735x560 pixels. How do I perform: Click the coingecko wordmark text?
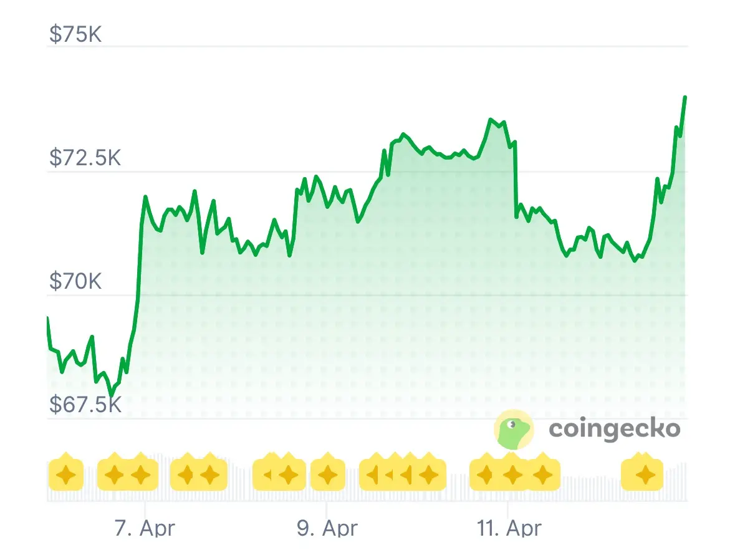(614, 428)
